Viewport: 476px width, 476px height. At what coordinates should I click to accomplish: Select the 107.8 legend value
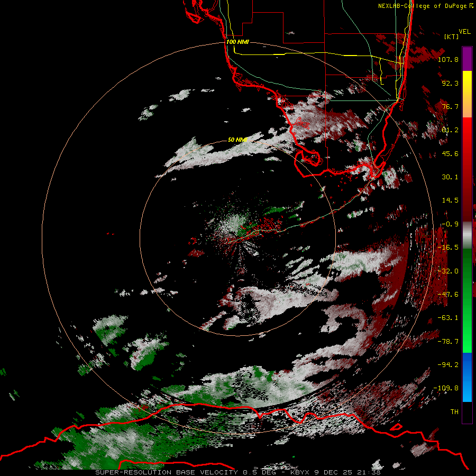pos(448,59)
